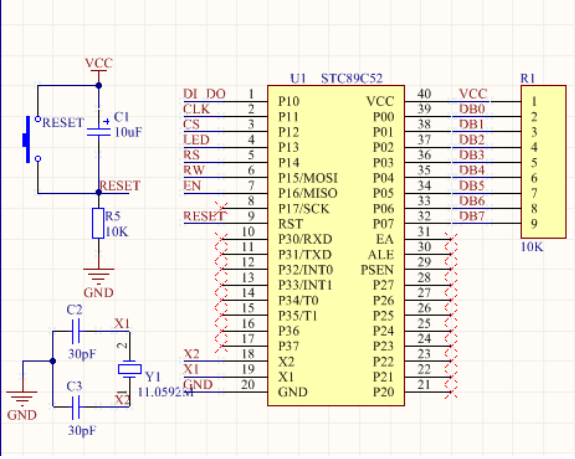The height and width of the screenshot is (459, 575).
Task: Click the no-connect cross on pin 29
Action: tap(451, 269)
